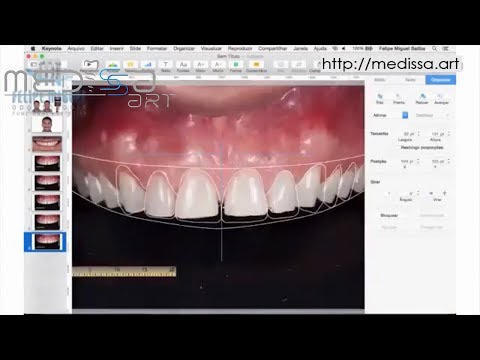480x360 pixels.
Task: Open the Formatar menu
Action: click(157, 49)
